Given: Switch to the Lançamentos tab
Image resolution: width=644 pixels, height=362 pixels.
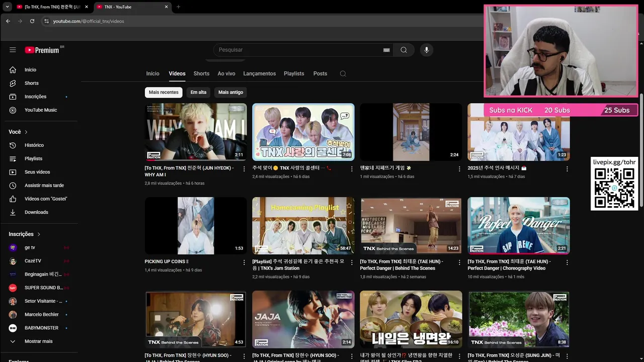Looking at the screenshot, I should coord(260,73).
